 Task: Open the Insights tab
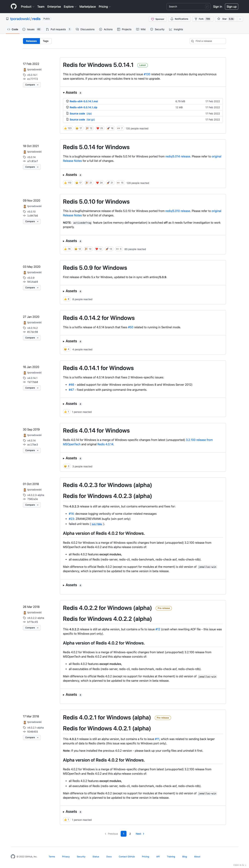pyautogui.click(x=176, y=29)
